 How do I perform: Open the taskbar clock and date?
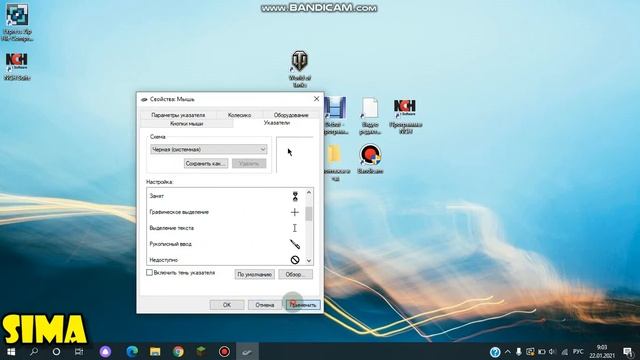pyautogui.click(x=602, y=351)
